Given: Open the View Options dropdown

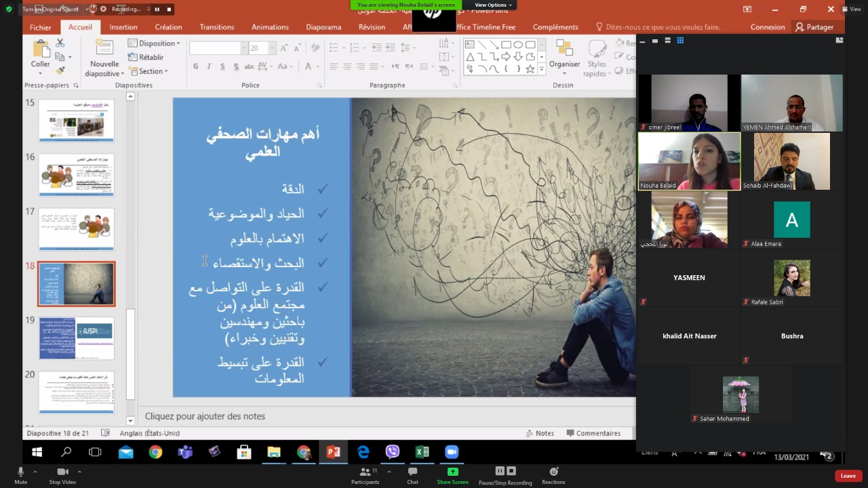Looking at the screenshot, I should 492,5.
